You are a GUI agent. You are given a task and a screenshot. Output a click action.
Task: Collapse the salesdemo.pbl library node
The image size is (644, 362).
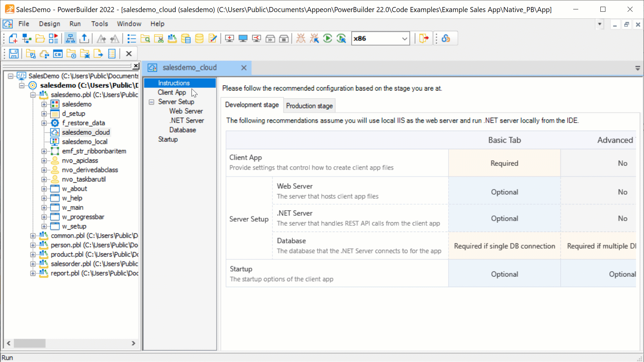click(x=33, y=95)
